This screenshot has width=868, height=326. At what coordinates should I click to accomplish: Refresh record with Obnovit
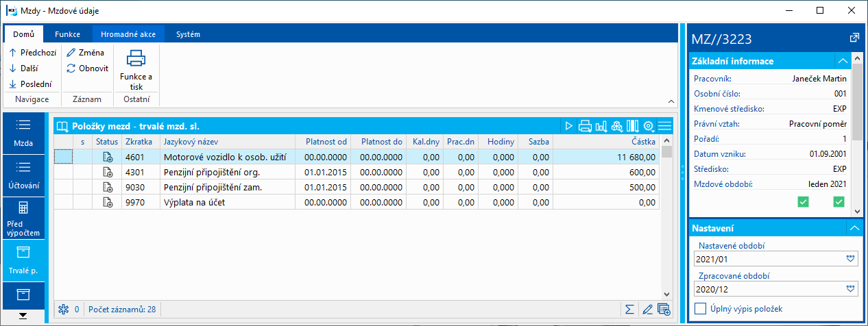(x=87, y=68)
